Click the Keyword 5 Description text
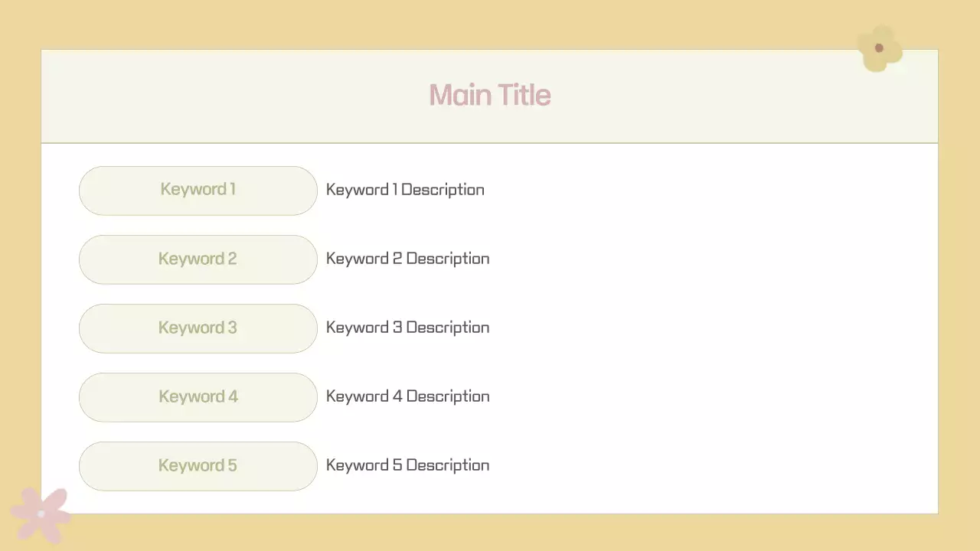This screenshot has height=551, width=980. [407, 465]
